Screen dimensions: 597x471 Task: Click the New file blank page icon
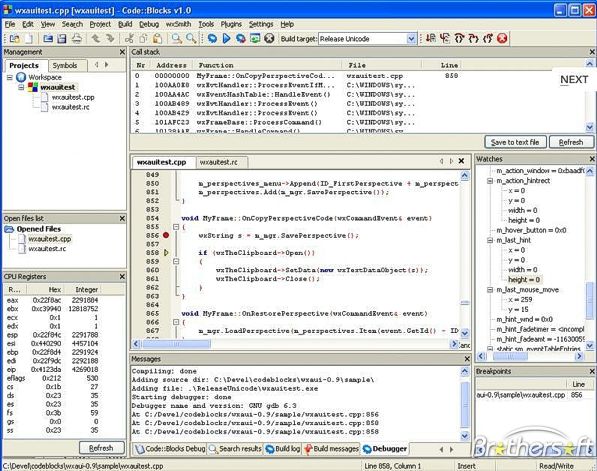[29, 38]
